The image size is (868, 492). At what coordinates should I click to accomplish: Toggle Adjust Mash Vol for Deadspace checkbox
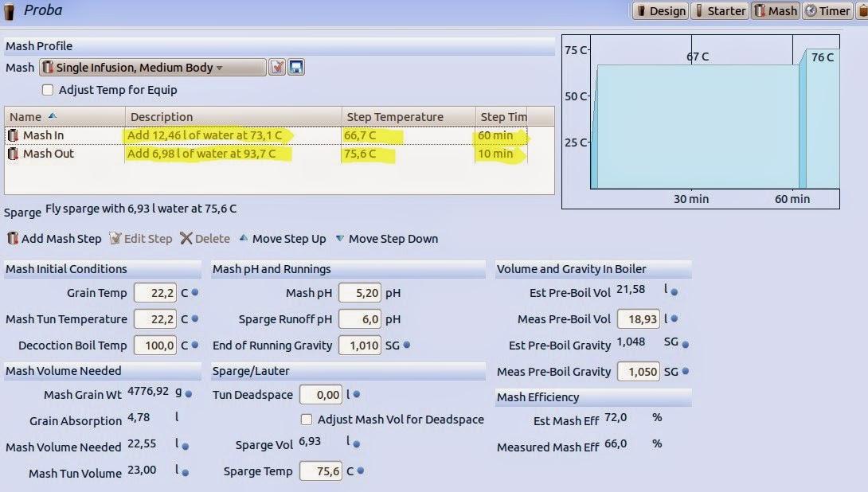[306, 420]
